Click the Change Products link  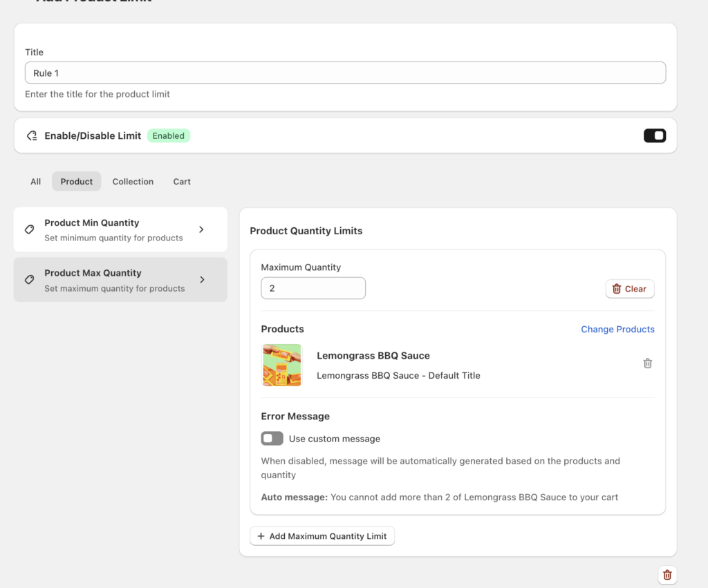pos(617,330)
